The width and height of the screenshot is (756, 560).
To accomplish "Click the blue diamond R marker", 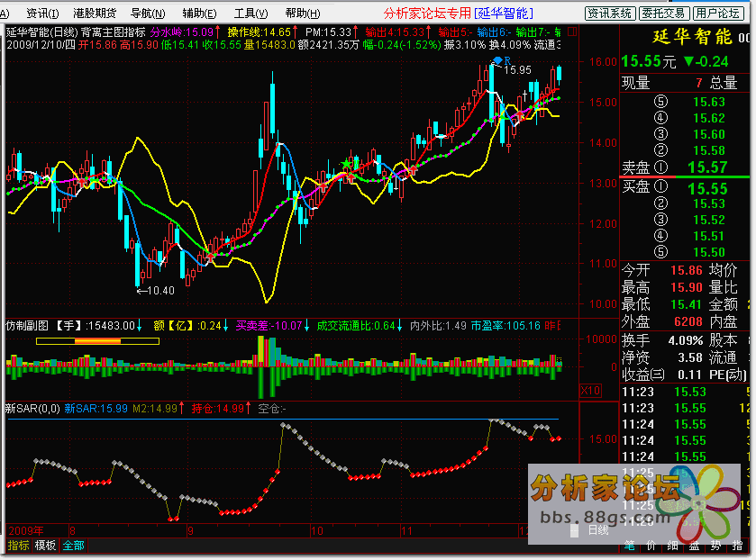I will coord(500,60).
